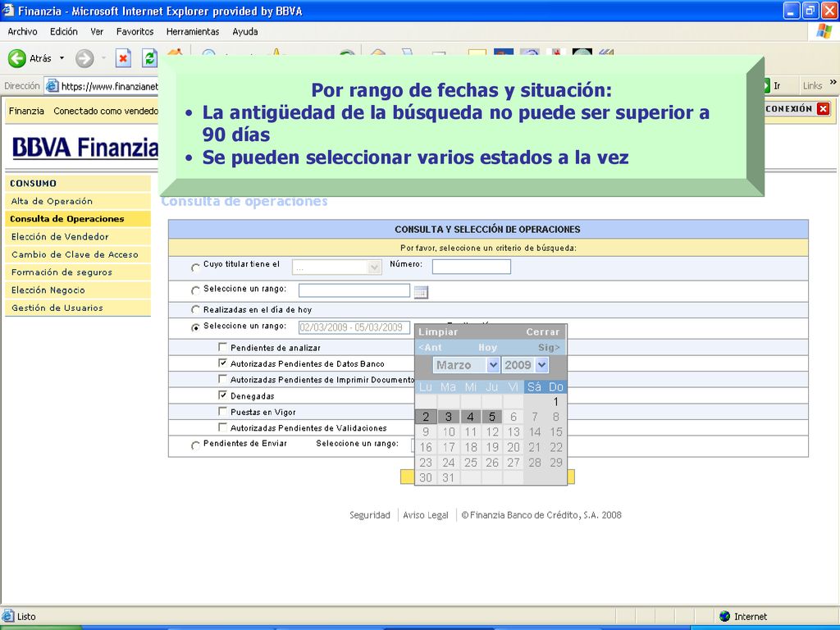Screen dimensions: 840x630
Task: Select the first Seleccione un rango radio button
Action: (195, 290)
